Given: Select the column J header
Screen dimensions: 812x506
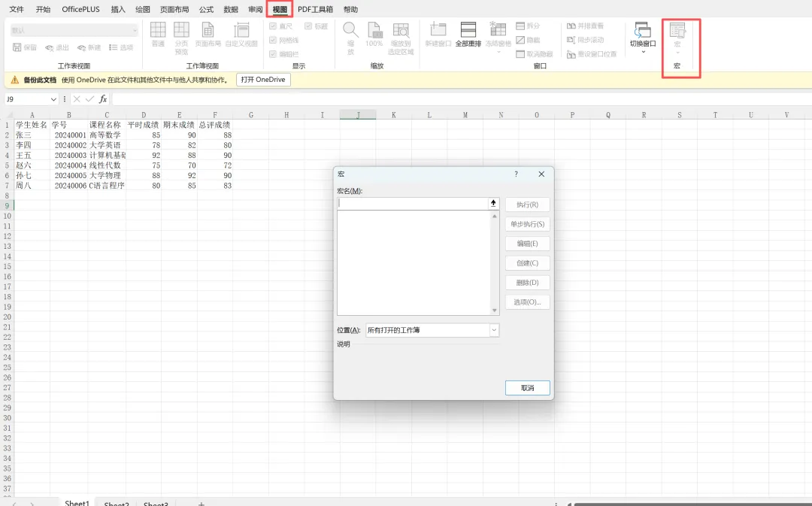Looking at the screenshot, I should (358, 115).
